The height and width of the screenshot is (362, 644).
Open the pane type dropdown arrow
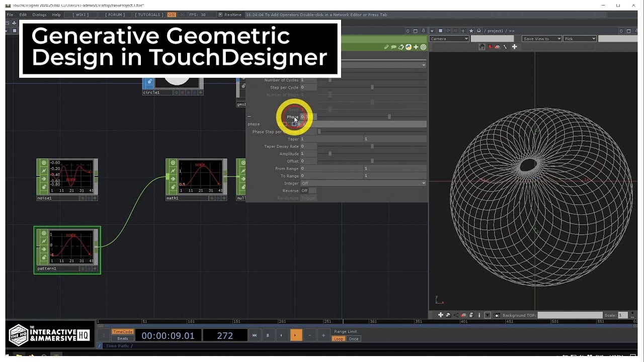[x=432, y=31]
